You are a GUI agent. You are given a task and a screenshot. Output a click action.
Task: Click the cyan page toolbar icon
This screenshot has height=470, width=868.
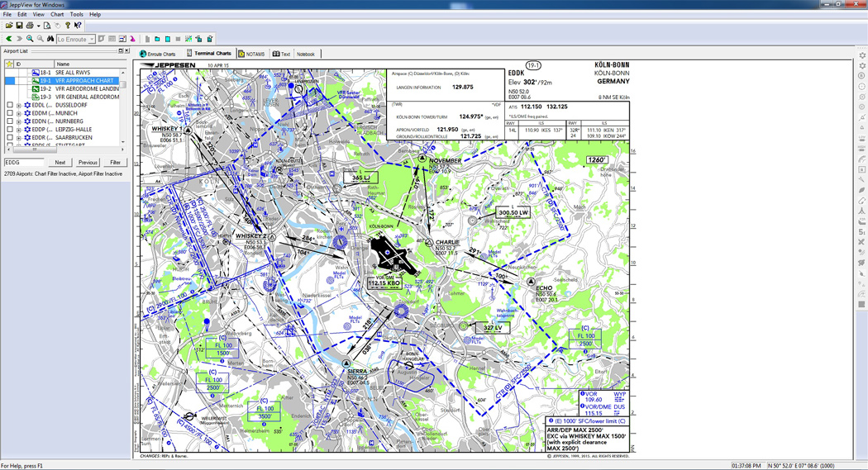[x=168, y=39]
